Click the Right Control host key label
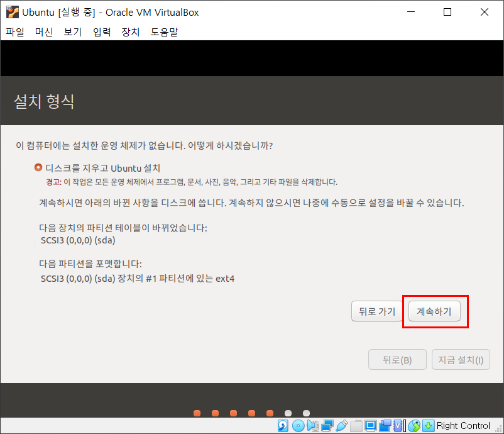This screenshot has width=504, height=434. (463, 426)
